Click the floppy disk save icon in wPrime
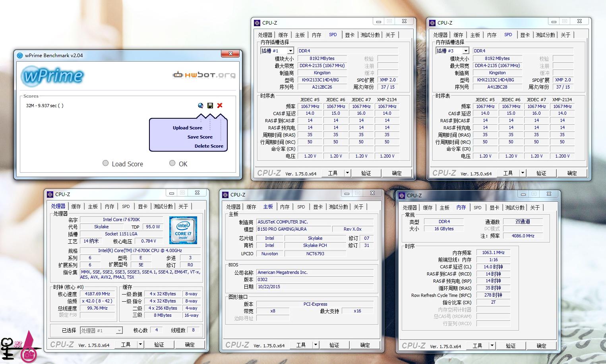This screenshot has height=364, width=606. point(210,106)
